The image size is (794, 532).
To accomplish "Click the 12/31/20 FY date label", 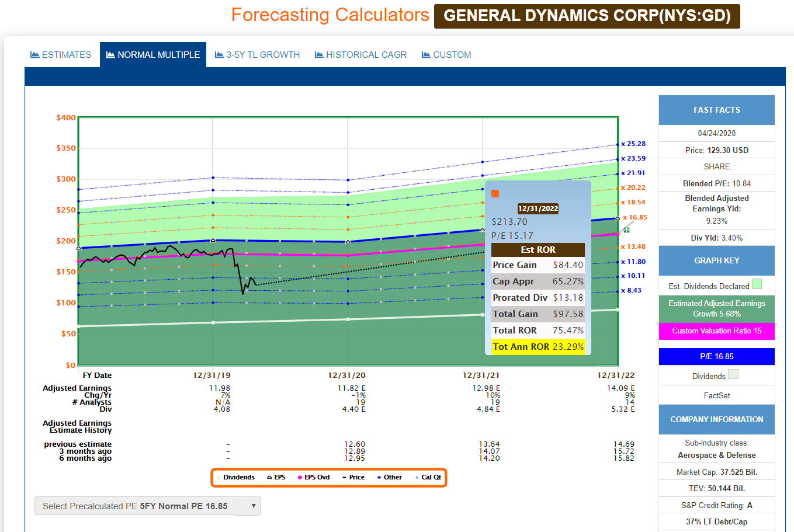I will tap(346, 375).
